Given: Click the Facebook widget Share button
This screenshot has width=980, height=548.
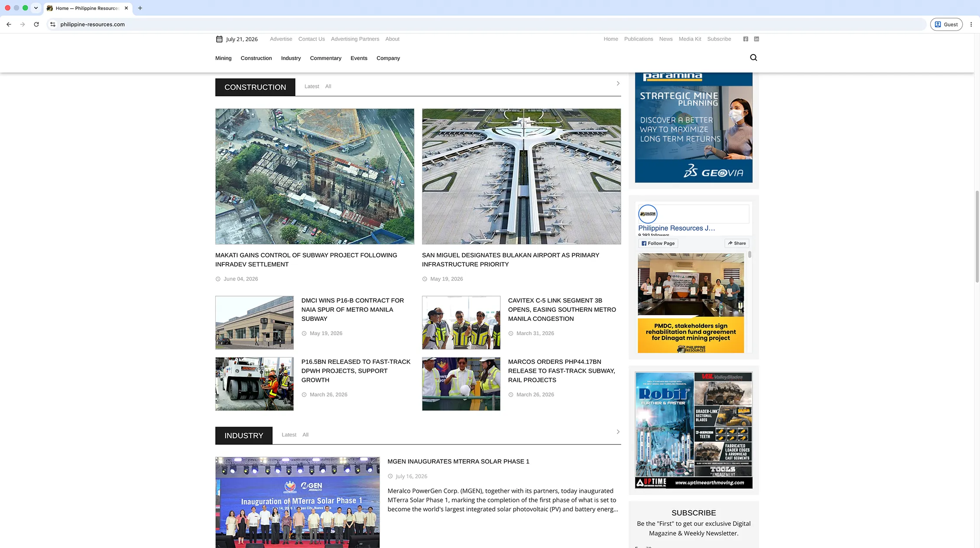Looking at the screenshot, I should (737, 243).
